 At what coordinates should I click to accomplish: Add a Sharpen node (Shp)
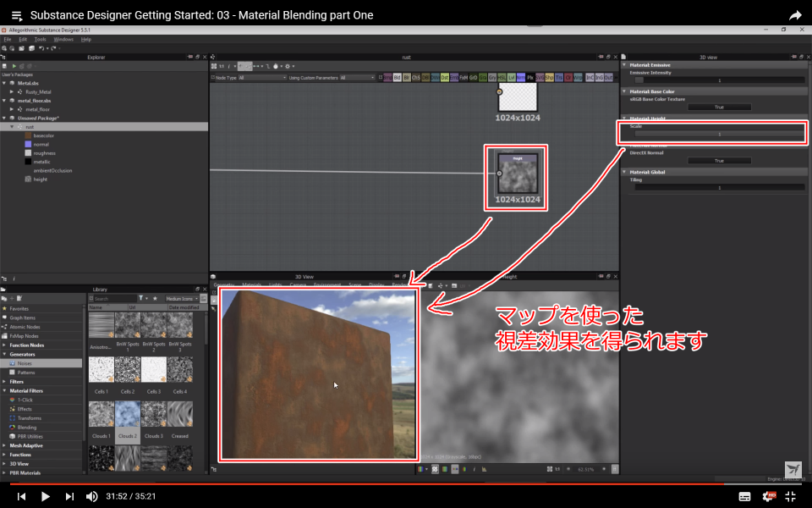click(549, 78)
